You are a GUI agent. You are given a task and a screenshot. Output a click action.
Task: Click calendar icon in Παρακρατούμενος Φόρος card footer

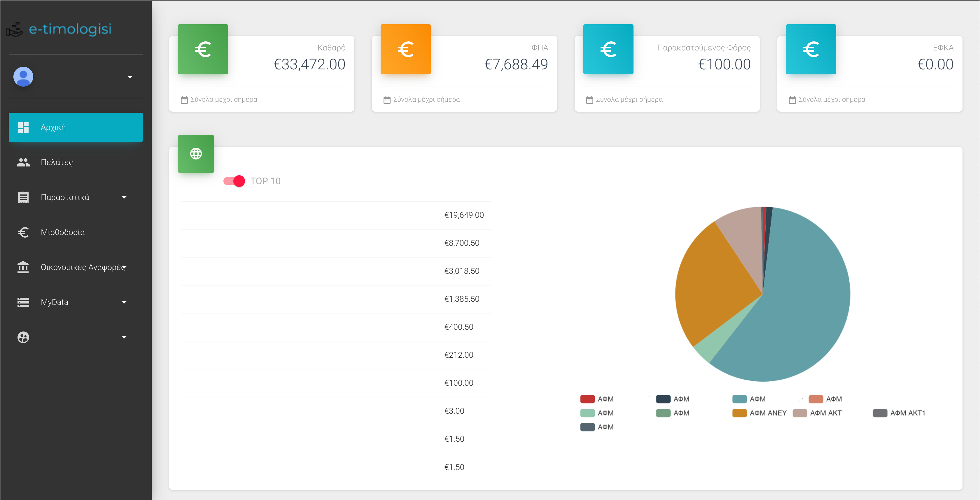(x=590, y=100)
